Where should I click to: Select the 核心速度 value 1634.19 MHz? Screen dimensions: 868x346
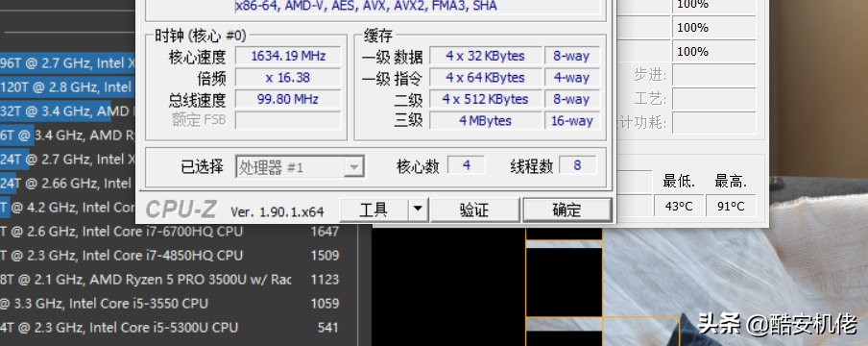click(x=288, y=56)
